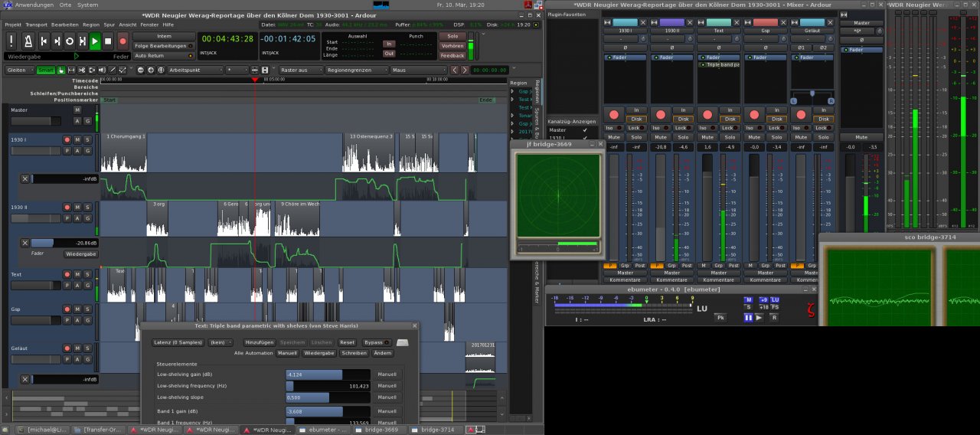Click the Reset button in the plugin window
Image resolution: width=980 pixels, height=435 pixels.
(347, 342)
